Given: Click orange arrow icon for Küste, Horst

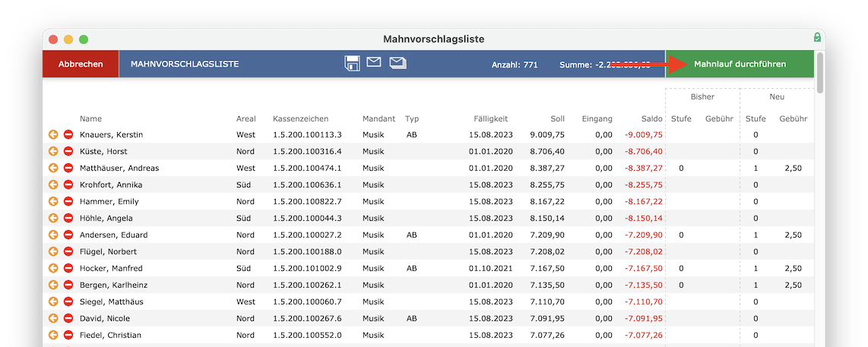Looking at the screenshot, I should pos(53,151).
